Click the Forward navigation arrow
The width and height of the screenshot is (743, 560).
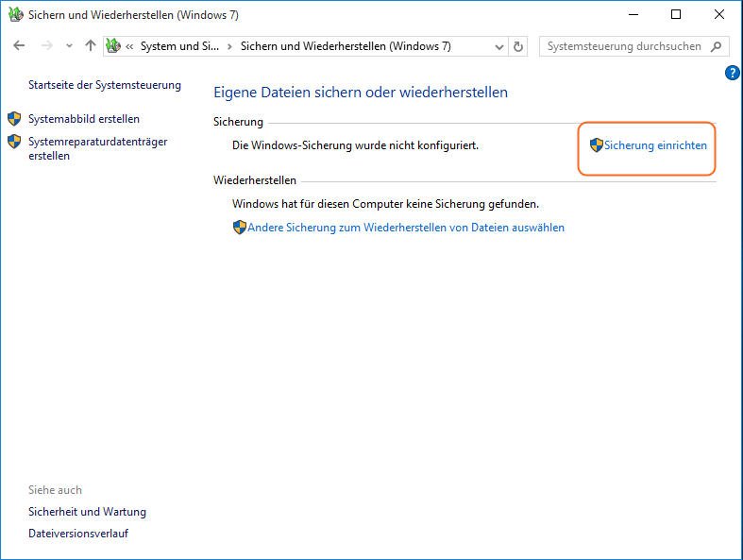46,46
